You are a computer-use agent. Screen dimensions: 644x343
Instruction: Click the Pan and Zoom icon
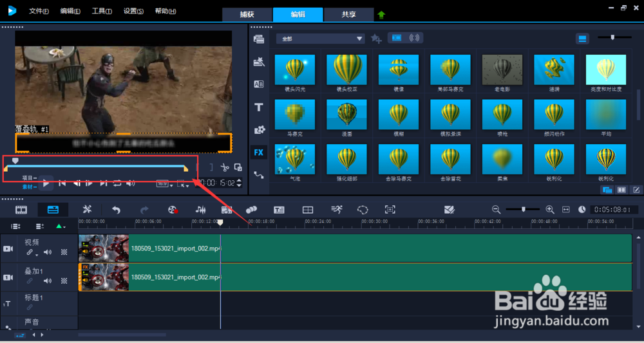tap(390, 210)
